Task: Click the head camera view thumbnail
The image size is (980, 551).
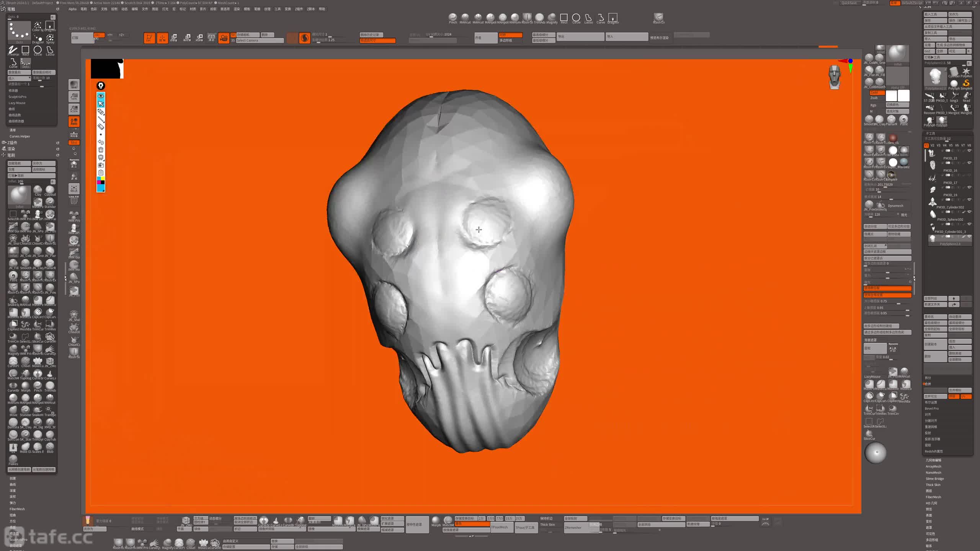Action: [x=835, y=77]
